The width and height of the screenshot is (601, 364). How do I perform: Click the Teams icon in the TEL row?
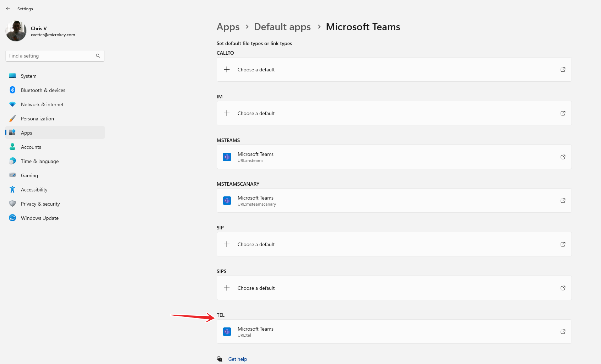pos(227,332)
